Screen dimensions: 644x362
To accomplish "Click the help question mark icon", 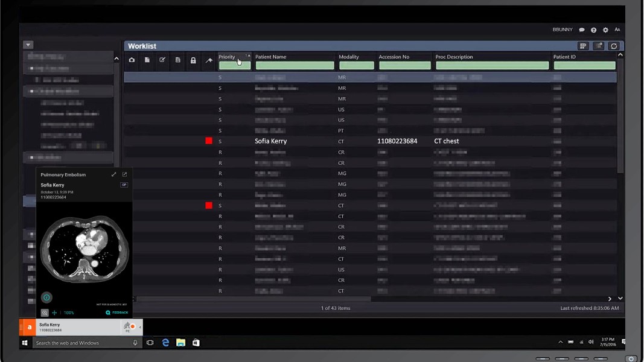I will pyautogui.click(x=594, y=30).
